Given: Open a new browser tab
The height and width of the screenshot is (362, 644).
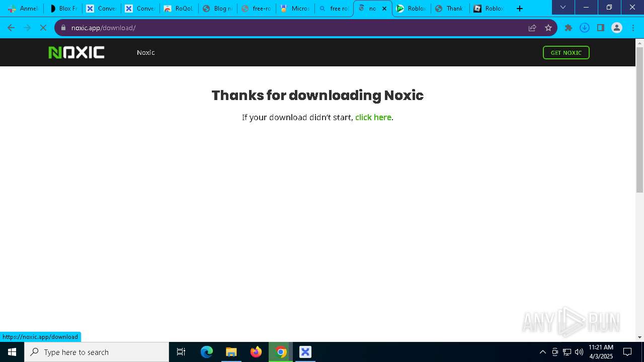Looking at the screenshot, I should [x=520, y=9].
